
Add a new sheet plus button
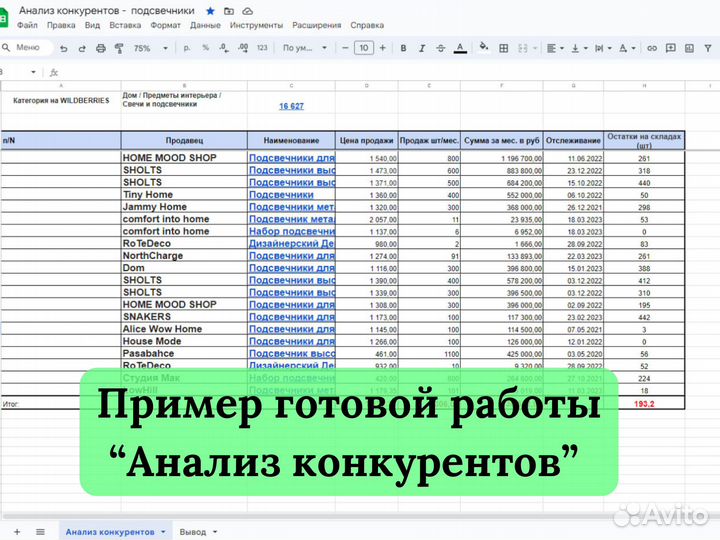click(x=17, y=532)
